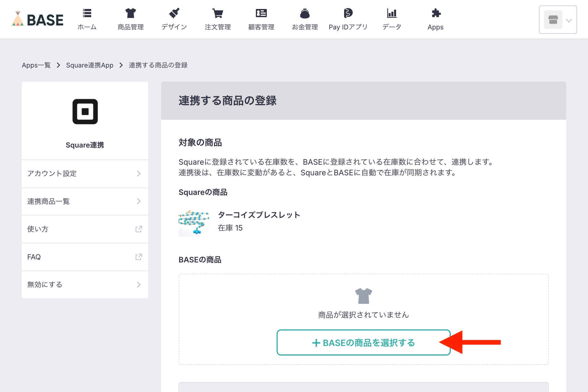This screenshot has width=588, height=392.
Task: Open 使い方 external link icon
Action: (x=139, y=229)
